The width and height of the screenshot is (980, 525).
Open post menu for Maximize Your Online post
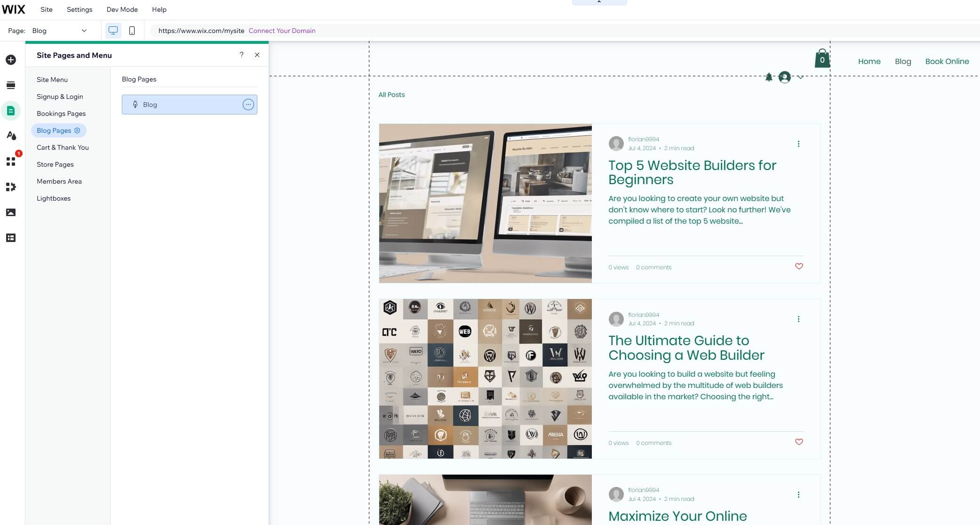click(x=798, y=495)
